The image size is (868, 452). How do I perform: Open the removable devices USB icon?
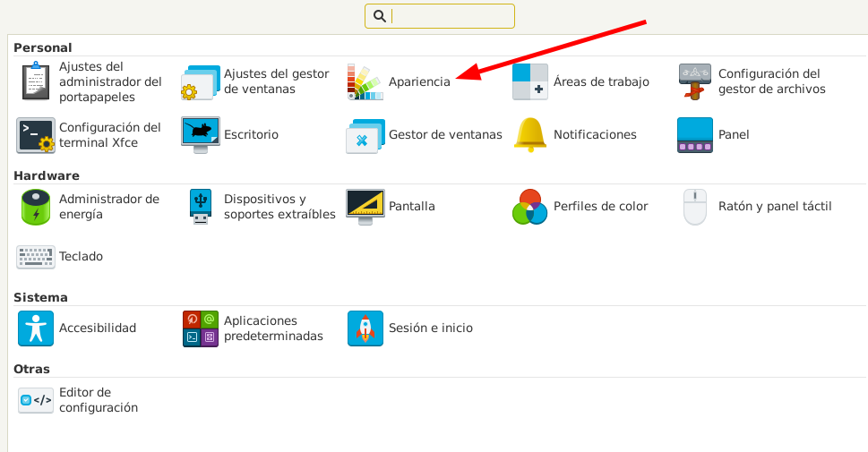(200, 207)
